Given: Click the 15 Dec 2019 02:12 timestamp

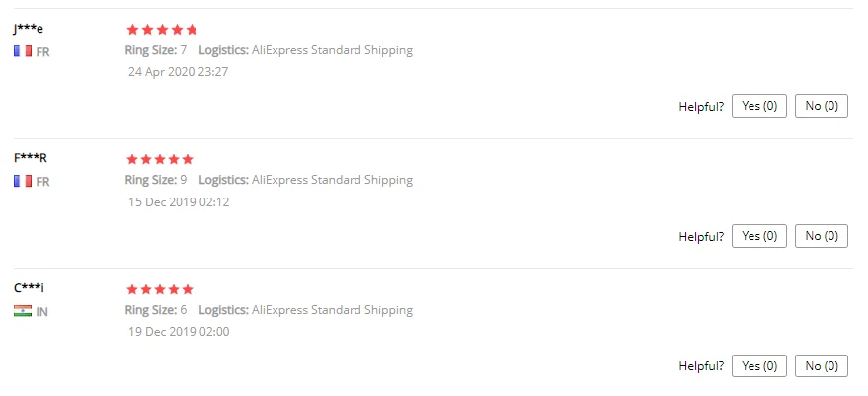Looking at the screenshot, I should 179,202.
